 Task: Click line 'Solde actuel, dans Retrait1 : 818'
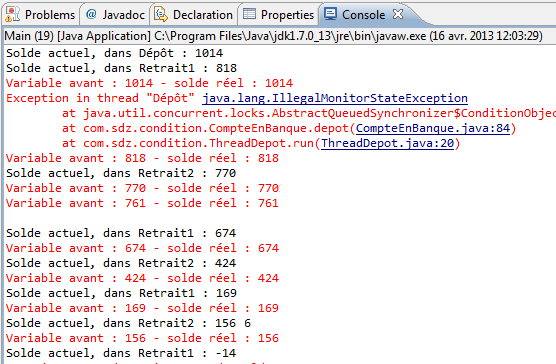pos(121,68)
